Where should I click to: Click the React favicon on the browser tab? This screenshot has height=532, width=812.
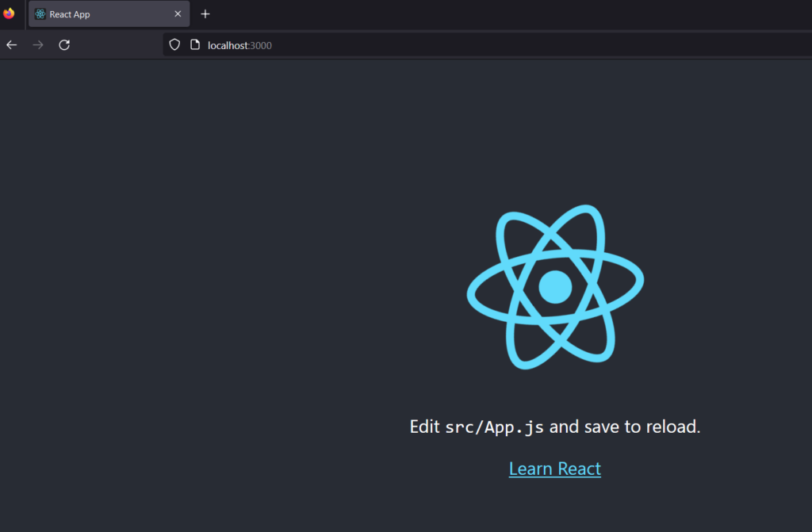coord(40,13)
